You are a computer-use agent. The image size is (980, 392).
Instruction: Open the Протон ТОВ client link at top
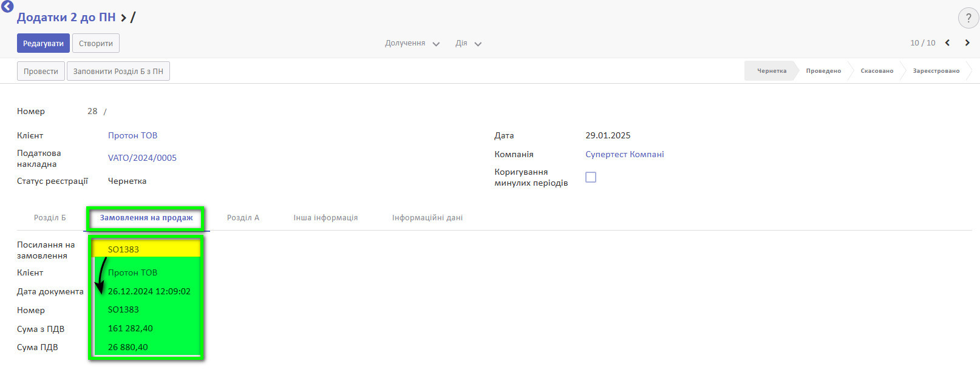coord(132,135)
